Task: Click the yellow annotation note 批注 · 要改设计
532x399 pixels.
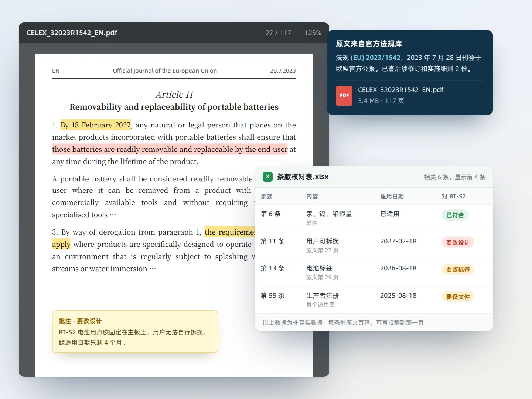Action: pos(135,332)
